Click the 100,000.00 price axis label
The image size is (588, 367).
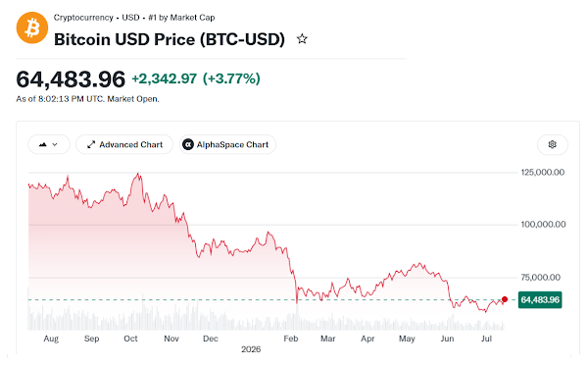[x=543, y=225]
